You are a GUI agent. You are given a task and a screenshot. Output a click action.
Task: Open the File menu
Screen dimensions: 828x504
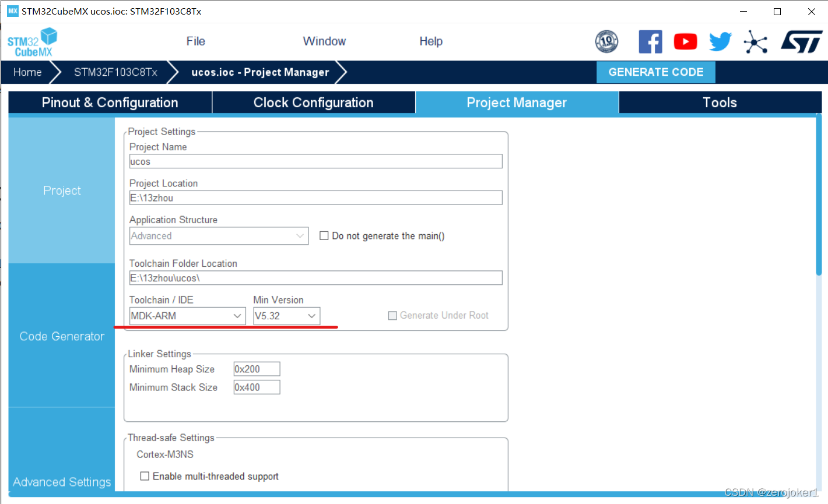[x=196, y=41]
